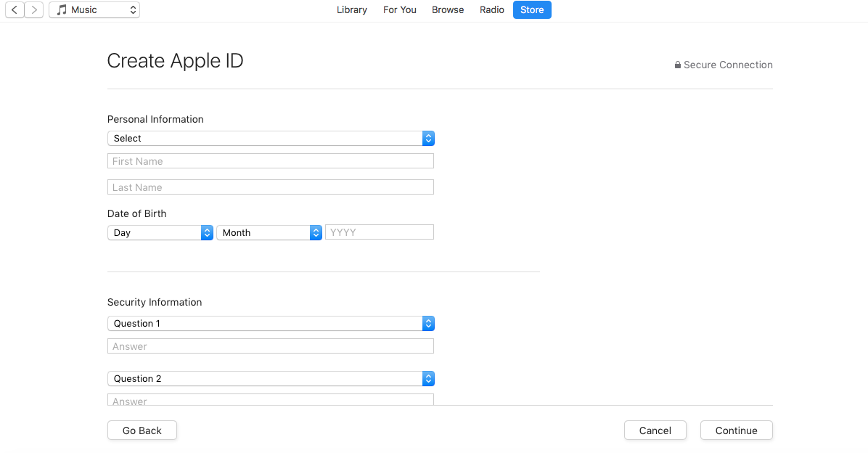This screenshot has width=868, height=453.
Task: Go back with the left arrow button
Action: (x=15, y=9)
